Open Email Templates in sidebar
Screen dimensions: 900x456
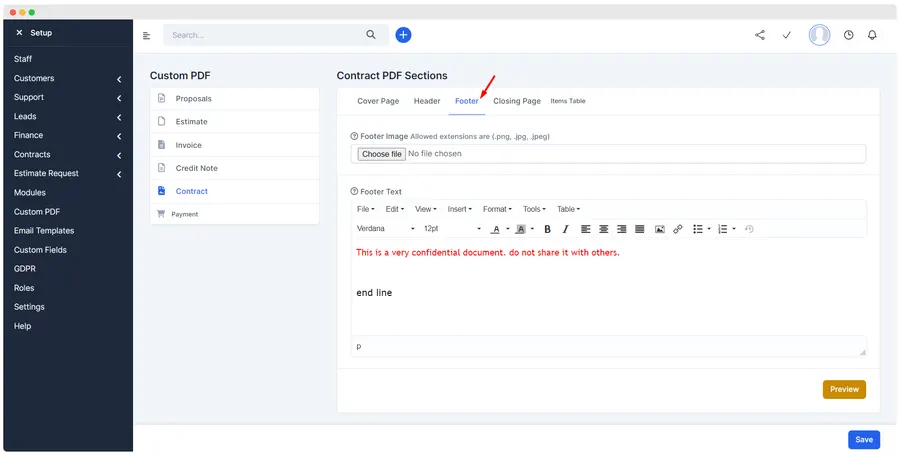pos(44,231)
